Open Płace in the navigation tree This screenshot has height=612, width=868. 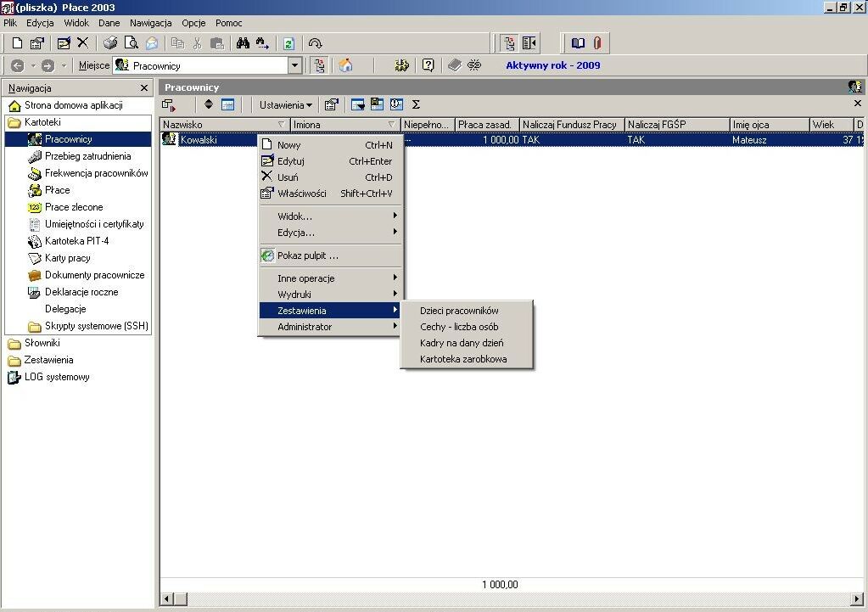(x=58, y=190)
